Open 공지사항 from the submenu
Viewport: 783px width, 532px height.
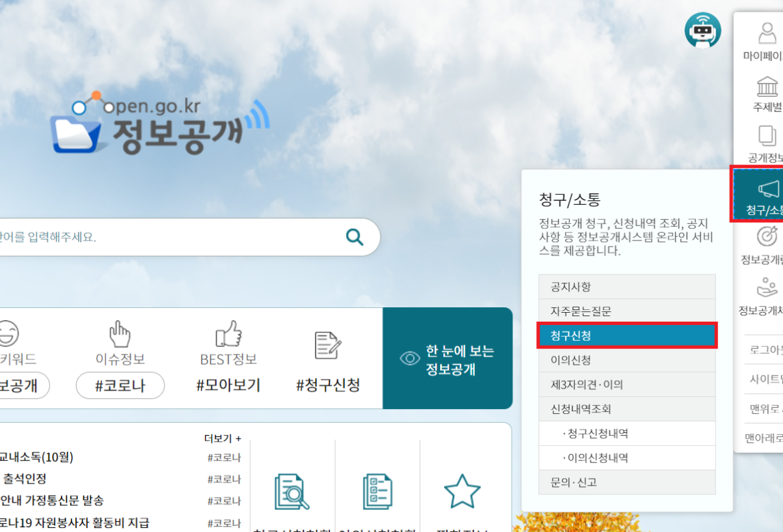tap(627, 287)
